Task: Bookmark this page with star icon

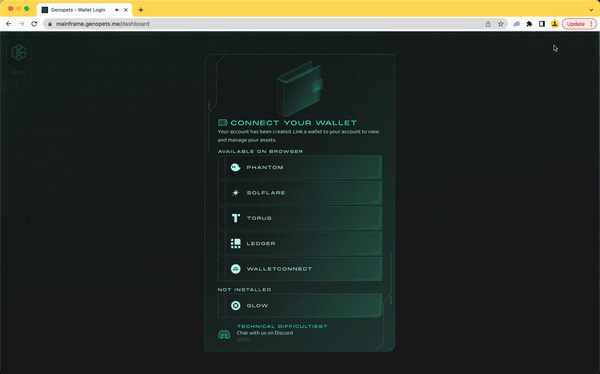Action: [x=501, y=24]
